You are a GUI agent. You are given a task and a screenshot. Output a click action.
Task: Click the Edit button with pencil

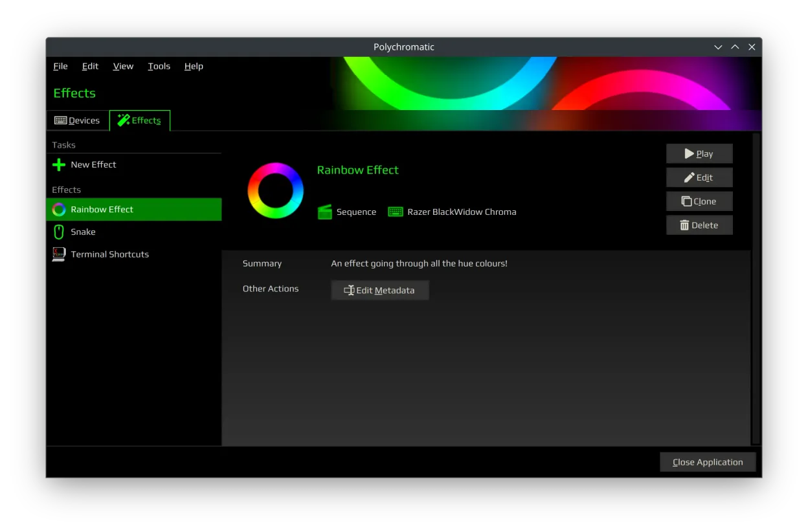(x=699, y=177)
